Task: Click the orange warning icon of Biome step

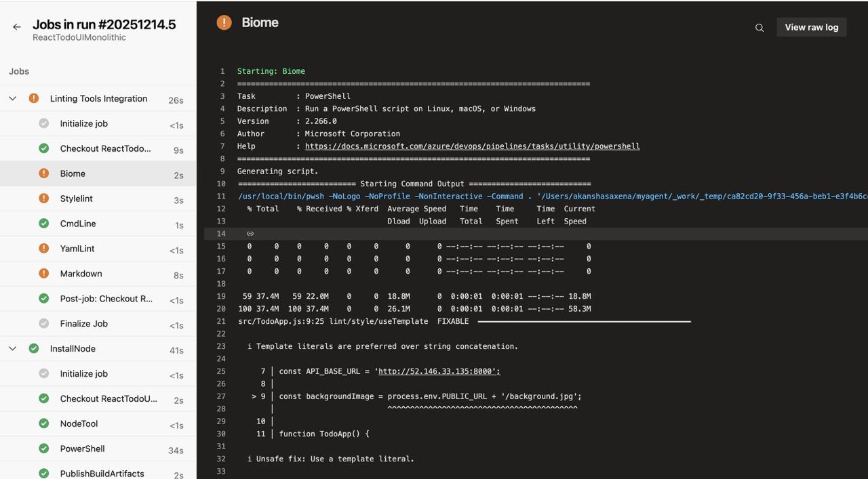Action: tap(44, 173)
